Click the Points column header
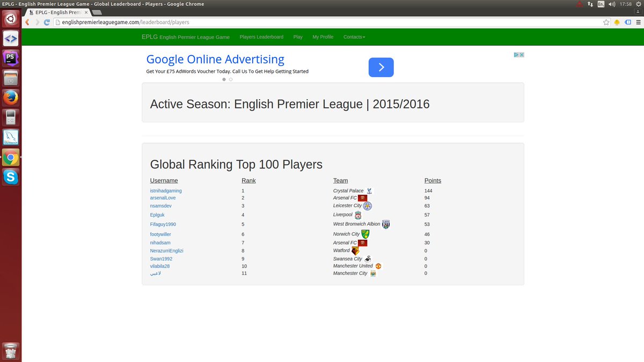644x362 pixels. 433,181
